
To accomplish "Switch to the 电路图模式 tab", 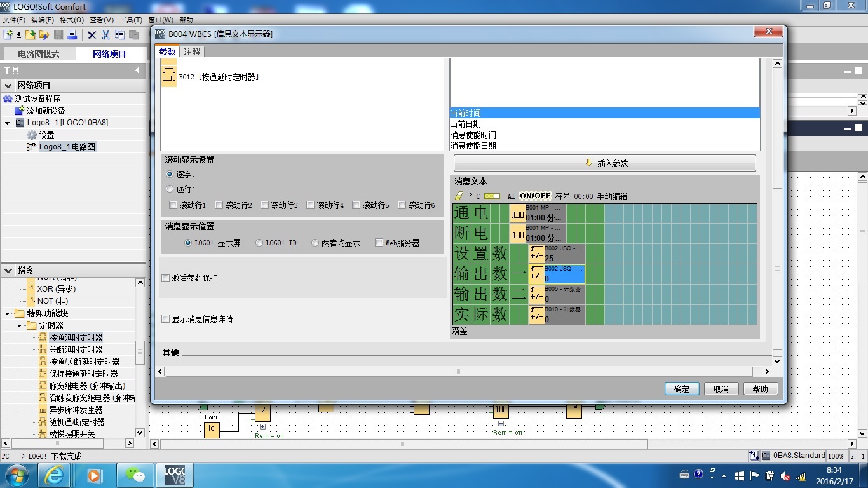I will 39,54.
